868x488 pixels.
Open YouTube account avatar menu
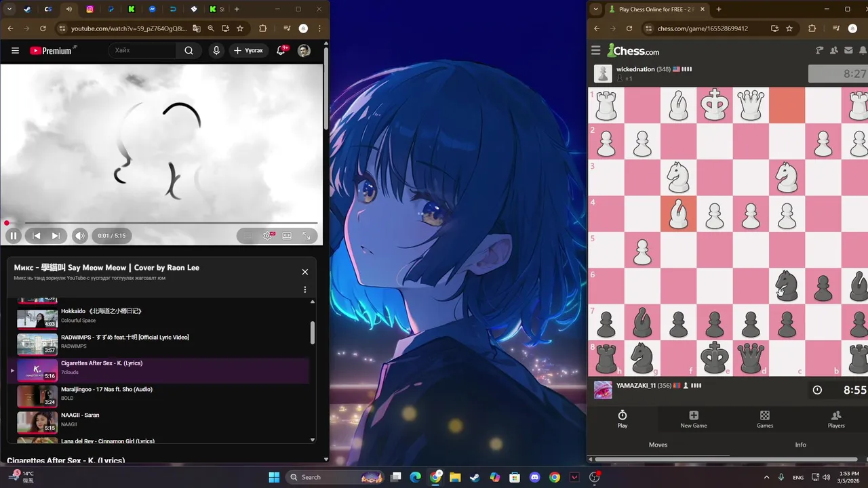coord(304,50)
